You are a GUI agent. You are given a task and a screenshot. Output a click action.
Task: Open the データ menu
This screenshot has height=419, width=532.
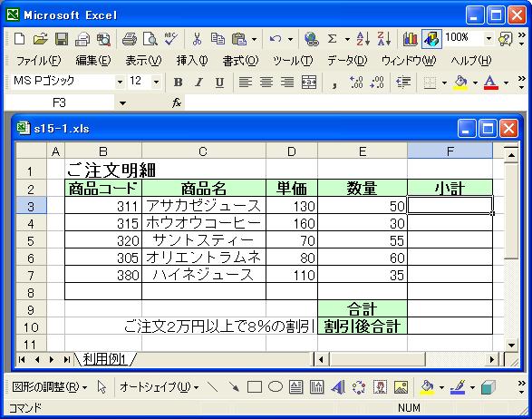347,61
